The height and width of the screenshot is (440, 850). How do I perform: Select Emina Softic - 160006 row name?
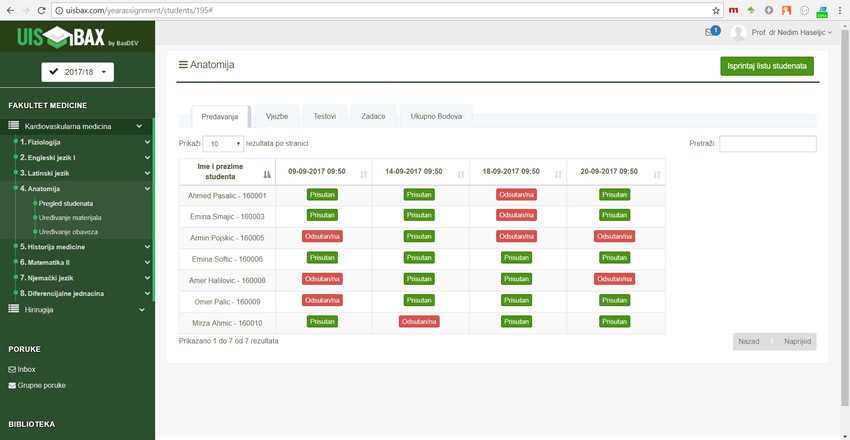227,260
